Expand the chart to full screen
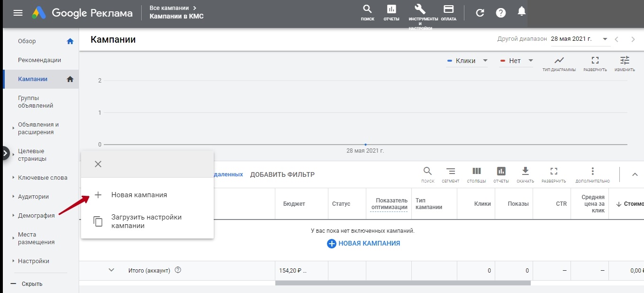Screen dimensions: 644x293 (x=595, y=64)
